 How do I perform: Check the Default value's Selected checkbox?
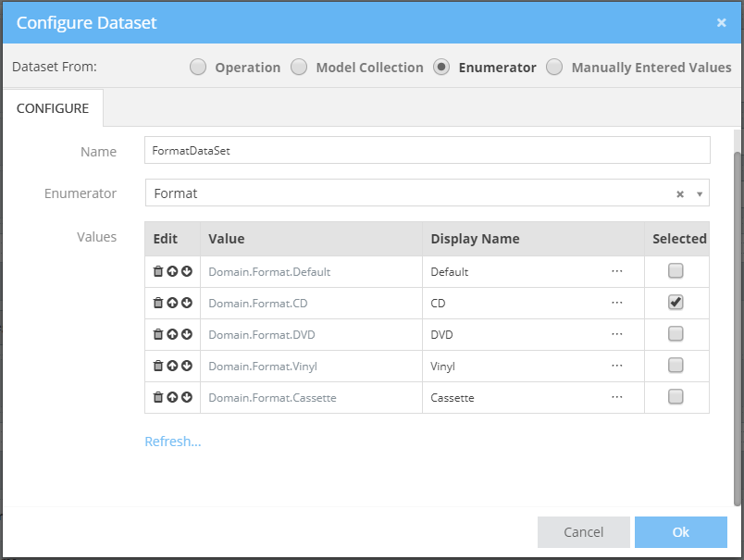coord(675,270)
